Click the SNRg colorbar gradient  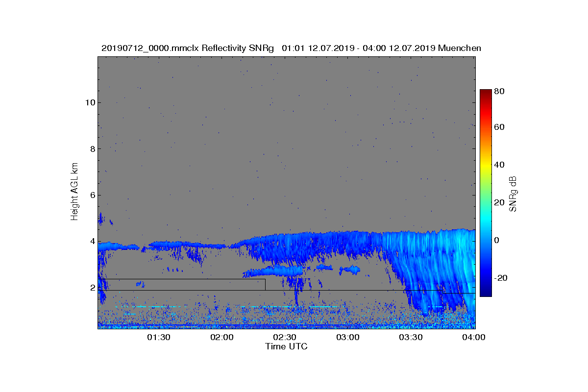tap(486, 193)
